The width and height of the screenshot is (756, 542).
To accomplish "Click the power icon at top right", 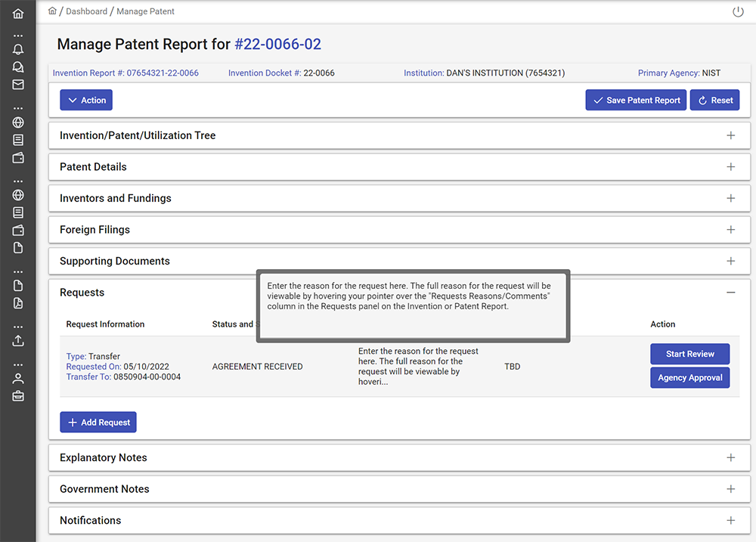I will (738, 12).
